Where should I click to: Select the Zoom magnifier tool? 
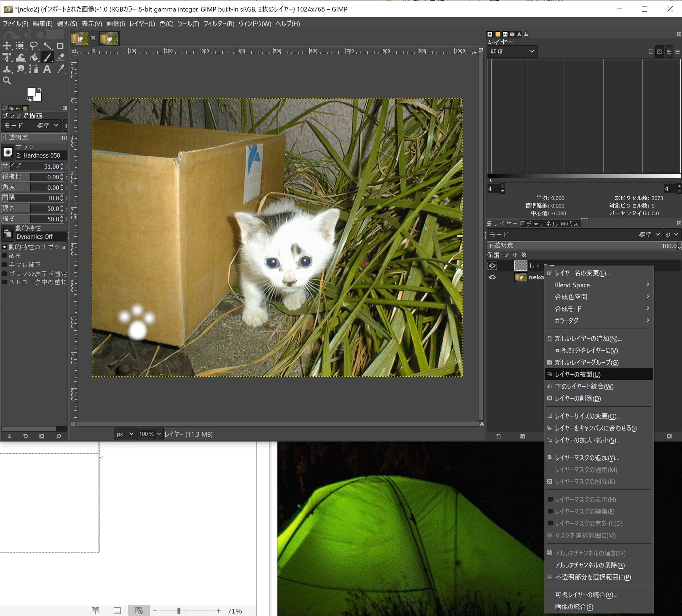(x=7, y=81)
